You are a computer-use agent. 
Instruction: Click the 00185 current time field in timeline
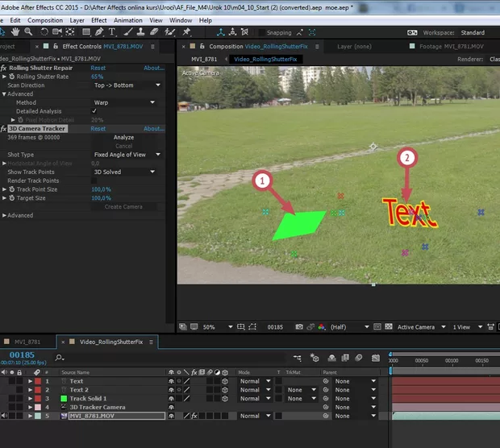23,355
